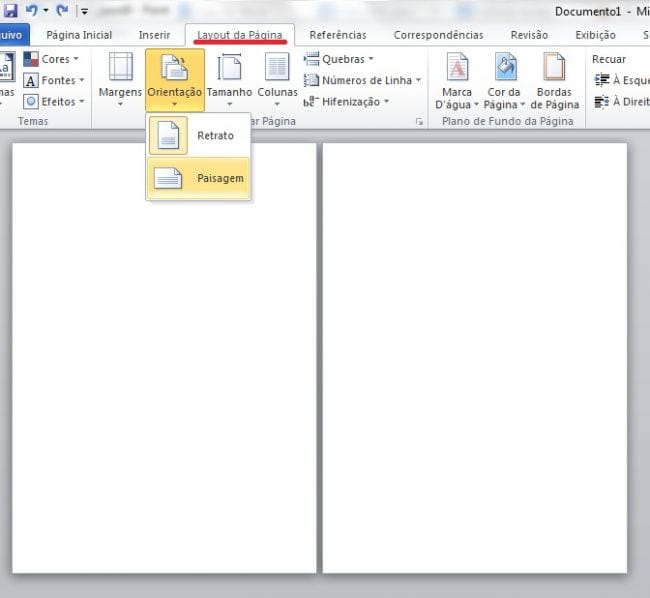The width and height of the screenshot is (650, 598).
Task: Open Cor da Página color picker
Action: [505, 78]
